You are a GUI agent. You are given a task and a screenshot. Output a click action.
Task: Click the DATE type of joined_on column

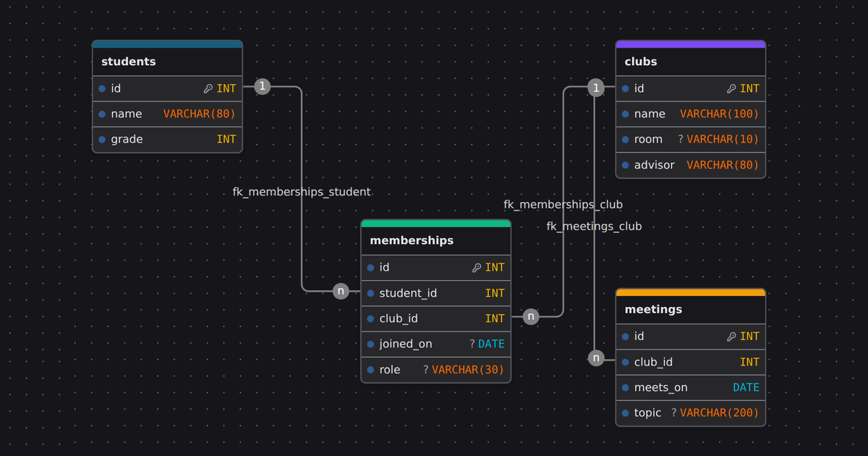click(x=492, y=344)
